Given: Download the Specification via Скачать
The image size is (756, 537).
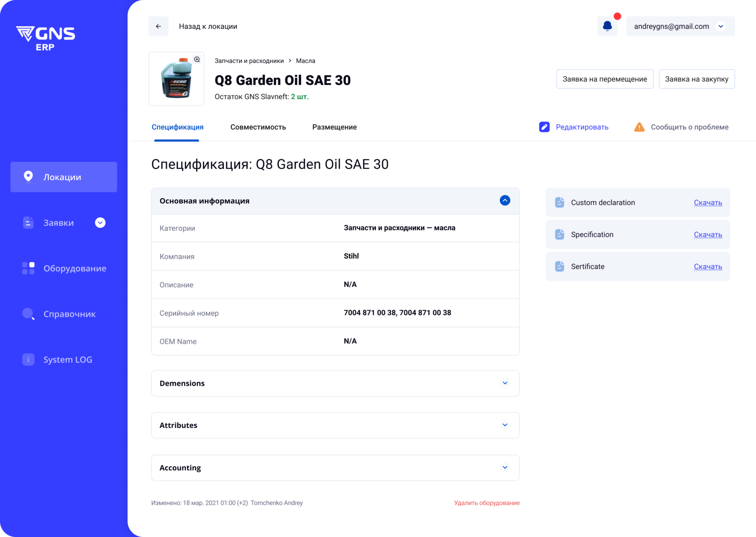Looking at the screenshot, I should click(x=708, y=234).
